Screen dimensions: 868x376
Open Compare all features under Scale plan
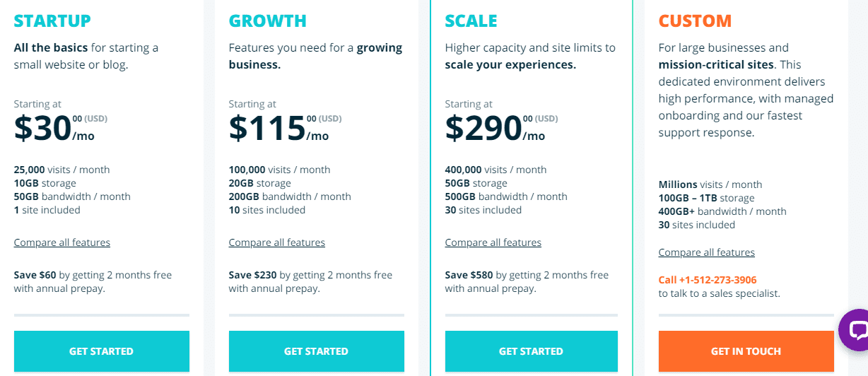[493, 242]
